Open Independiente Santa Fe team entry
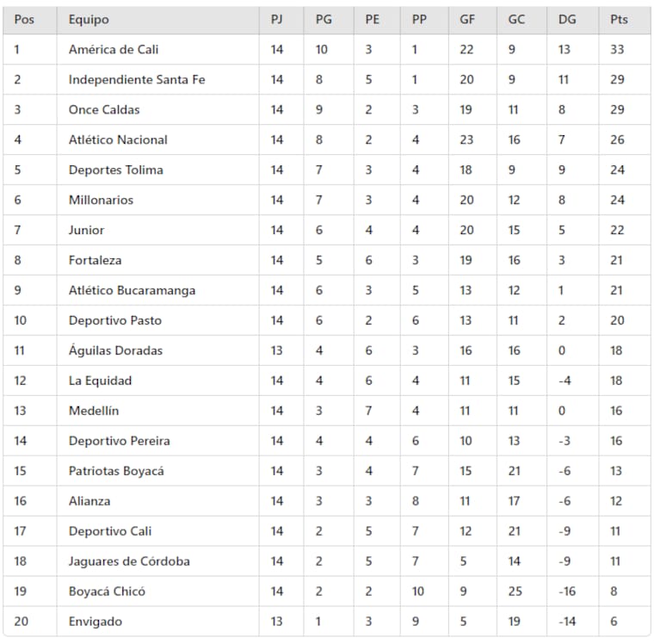The image size is (654, 644). click(x=137, y=80)
